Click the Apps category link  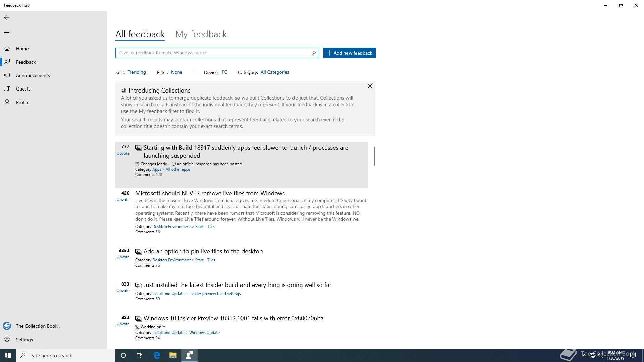click(x=157, y=169)
